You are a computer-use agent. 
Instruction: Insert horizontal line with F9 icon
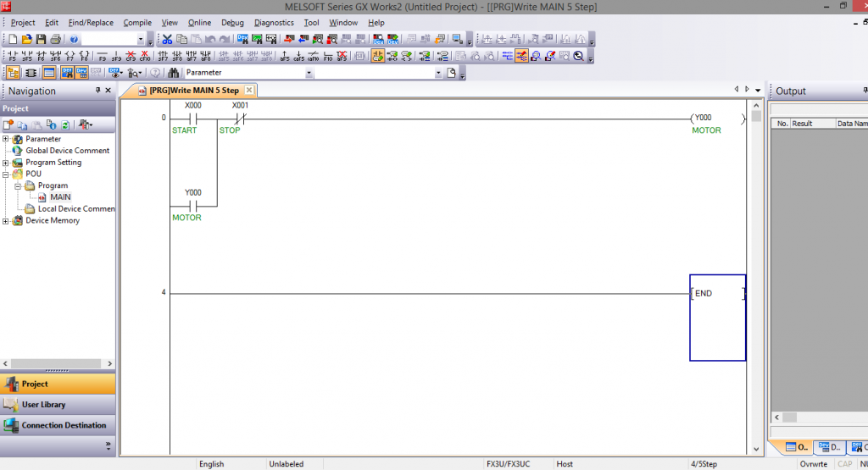[103, 56]
